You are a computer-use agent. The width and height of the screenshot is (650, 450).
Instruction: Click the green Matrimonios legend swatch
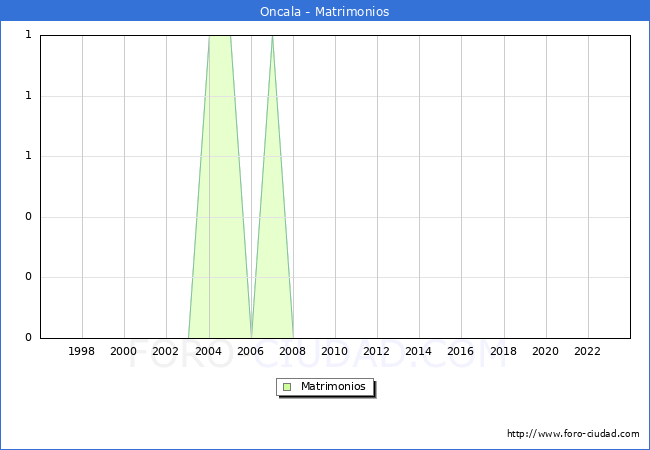(x=287, y=387)
